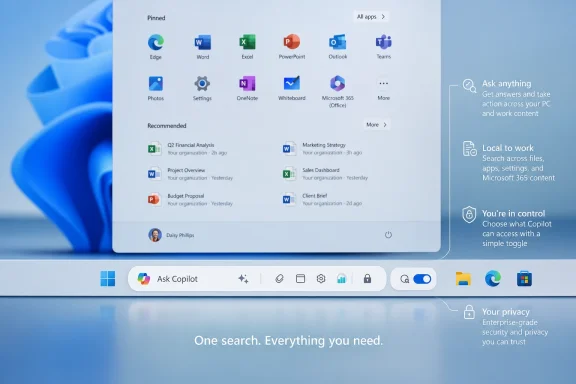Launch Whiteboard app
576x384 pixels.
pos(292,88)
